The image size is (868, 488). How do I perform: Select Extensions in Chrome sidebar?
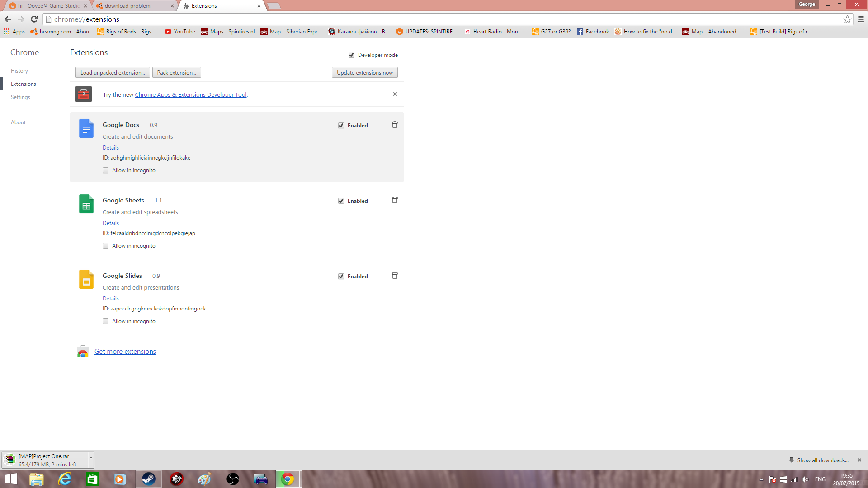point(24,84)
